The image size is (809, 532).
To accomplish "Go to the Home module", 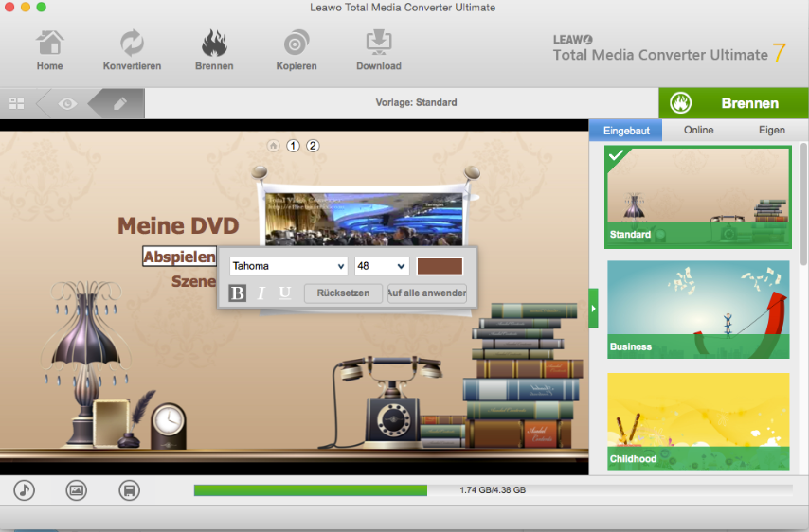I will [49, 50].
